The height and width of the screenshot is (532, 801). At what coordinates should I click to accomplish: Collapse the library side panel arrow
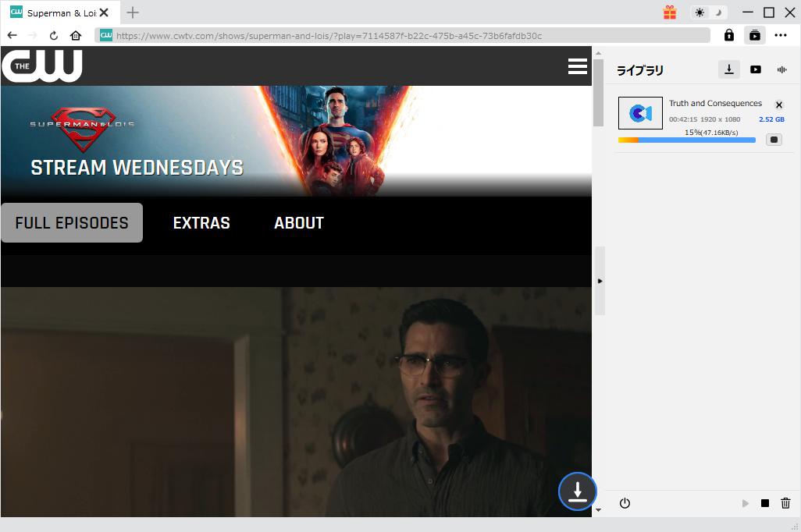(x=600, y=281)
